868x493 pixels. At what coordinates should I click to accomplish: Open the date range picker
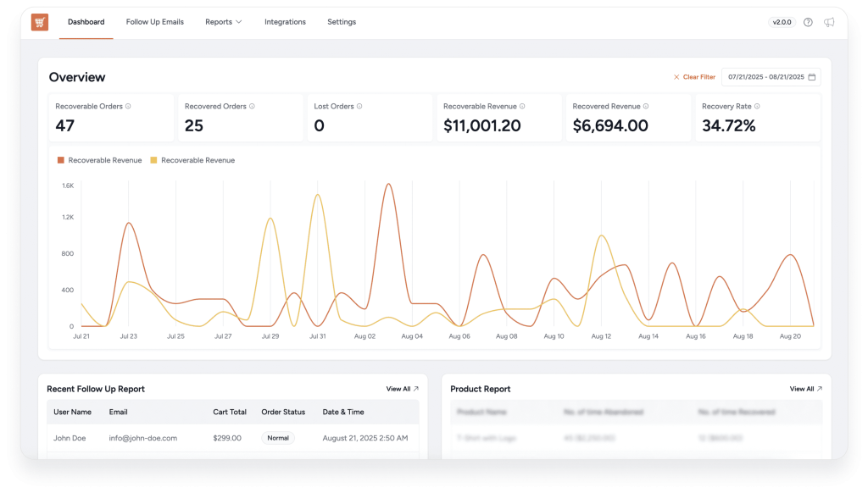point(765,77)
